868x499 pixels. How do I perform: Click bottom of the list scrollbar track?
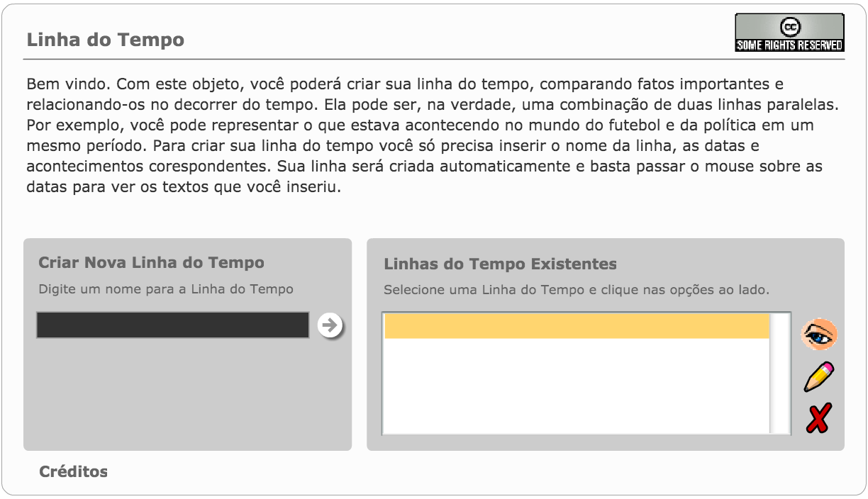780,425
